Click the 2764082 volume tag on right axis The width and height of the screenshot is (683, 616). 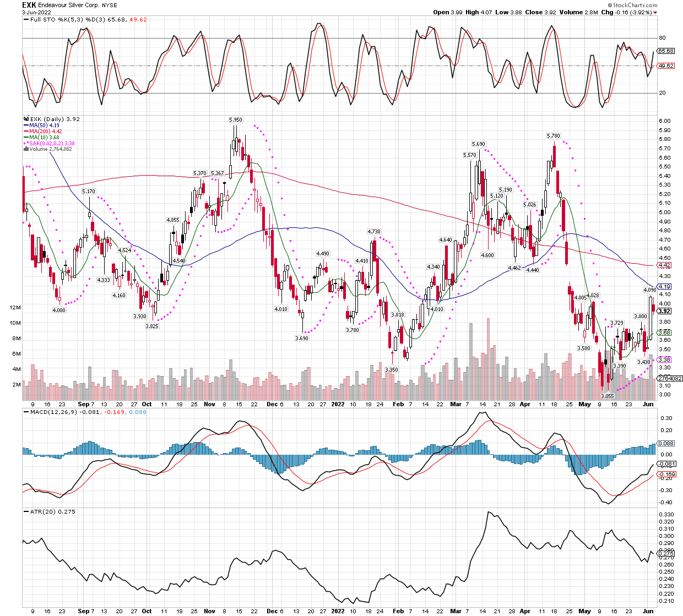[x=670, y=378]
